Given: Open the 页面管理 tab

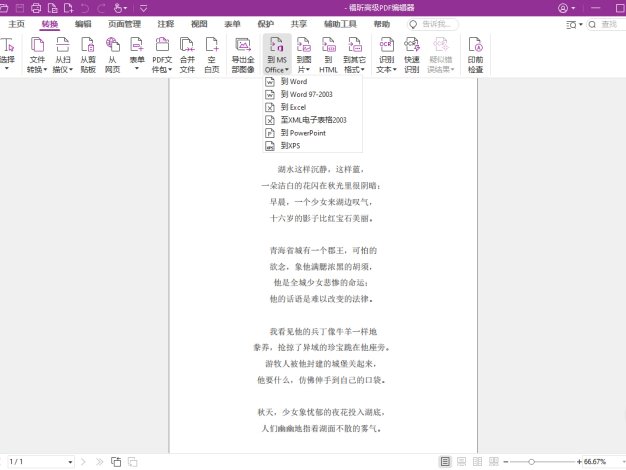Looking at the screenshot, I should (124, 24).
